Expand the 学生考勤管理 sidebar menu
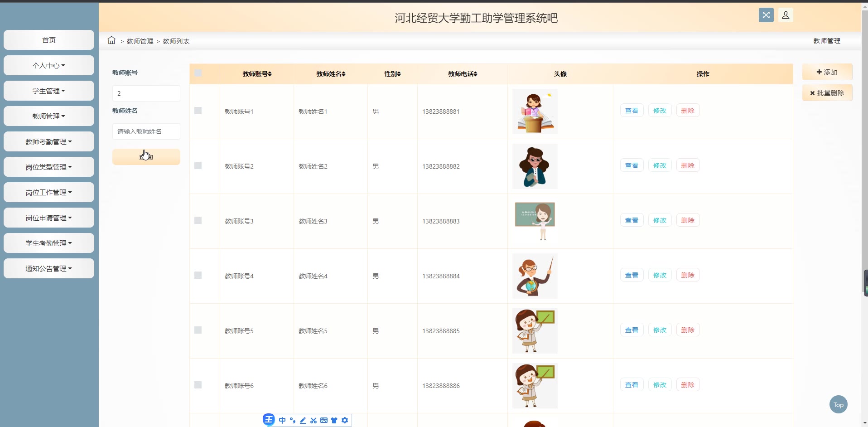The image size is (868, 427). (49, 243)
